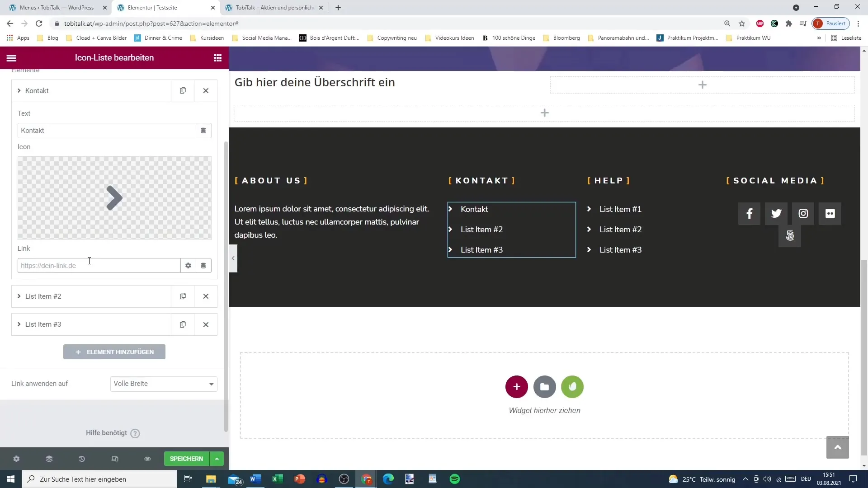Open the Volle Breite dropdown
Screen dimensions: 868x488
pyautogui.click(x=163, y=384)
